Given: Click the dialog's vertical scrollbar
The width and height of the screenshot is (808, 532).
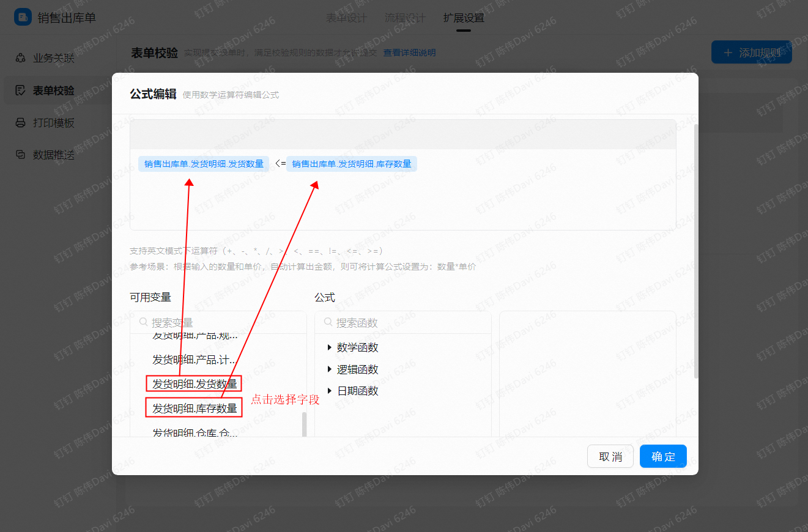Looking at the screenshot, I should (695, 251).
